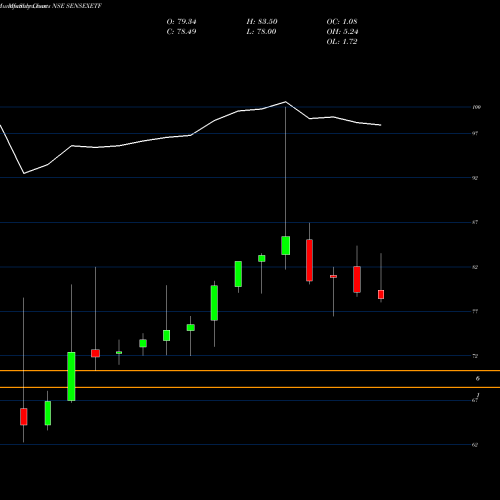The width and height of the screenshot is (500, 500).
Task: Select the high value H: 83.50
Action: (x=262, y=22)
